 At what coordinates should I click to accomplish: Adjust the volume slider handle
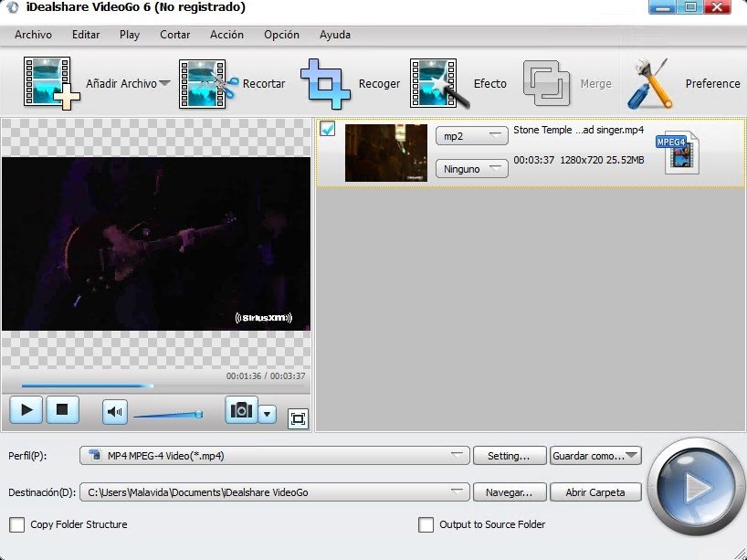point(199,414)
